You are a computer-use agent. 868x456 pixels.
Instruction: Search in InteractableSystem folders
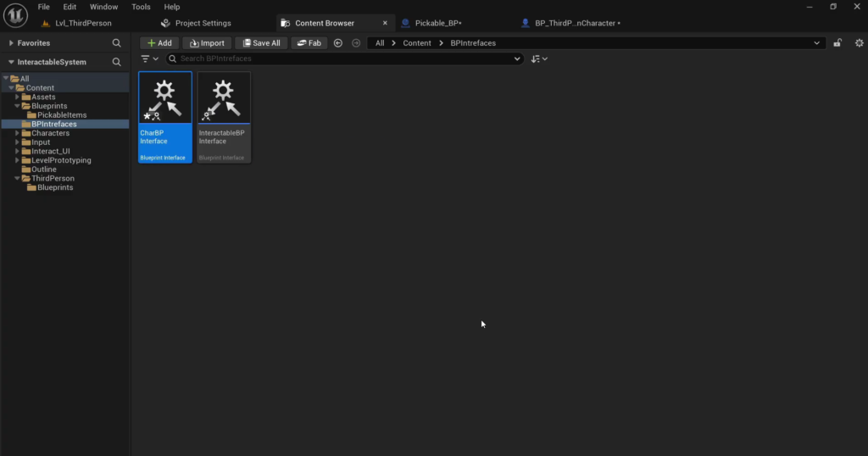pos(116,62)
